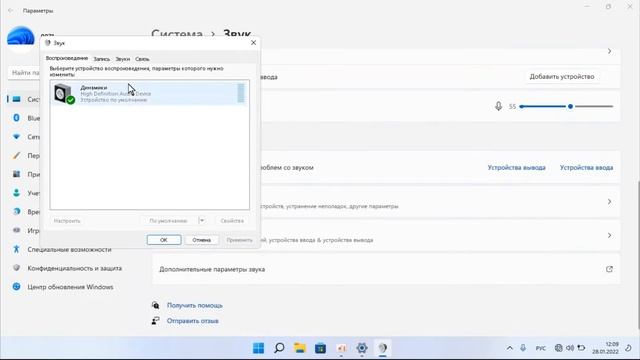Click the Игры sidebar icon
This screenshot has width=640, height=360.
point(16,230)
